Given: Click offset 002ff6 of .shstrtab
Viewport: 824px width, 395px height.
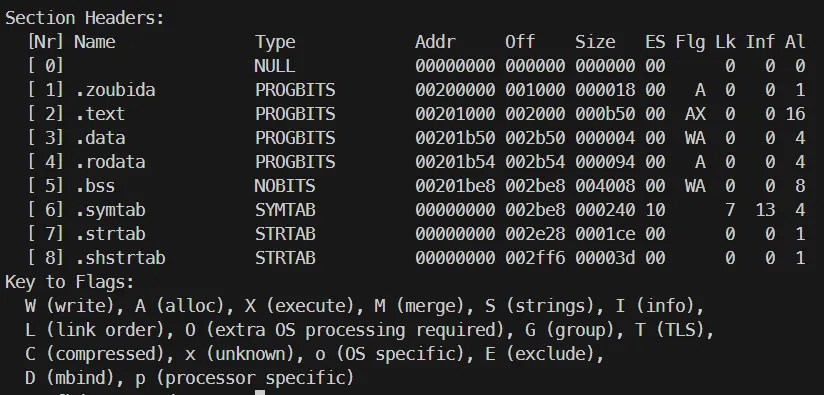Looking at the screenshot, I should point(535,258).
